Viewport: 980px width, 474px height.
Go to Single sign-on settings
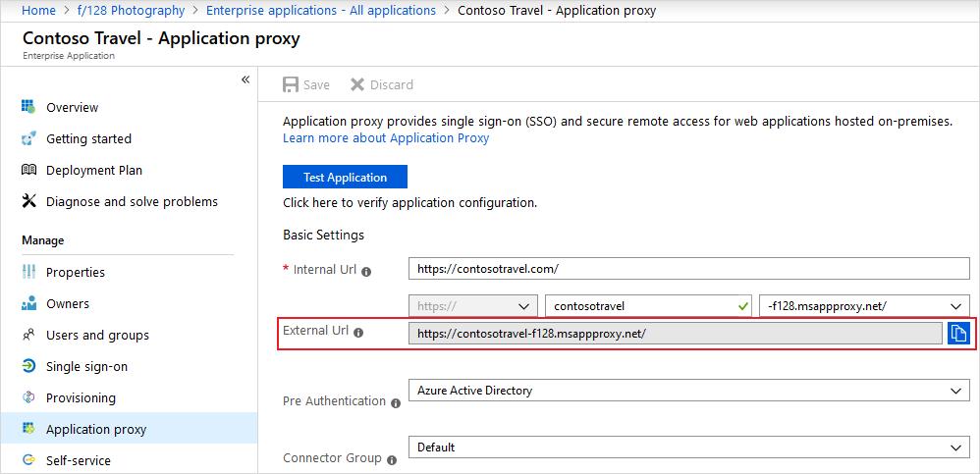tap(86, 366)
